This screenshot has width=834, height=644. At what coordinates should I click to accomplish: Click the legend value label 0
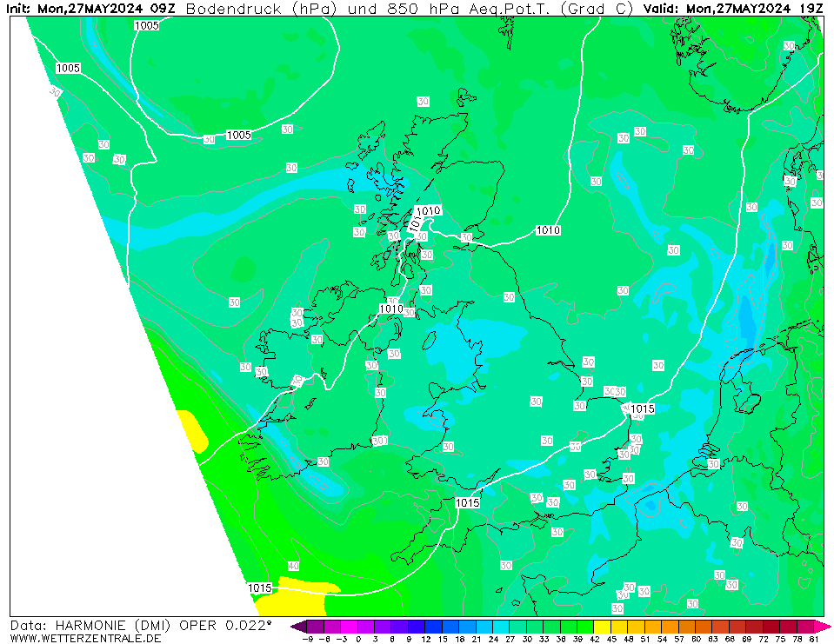358,639
